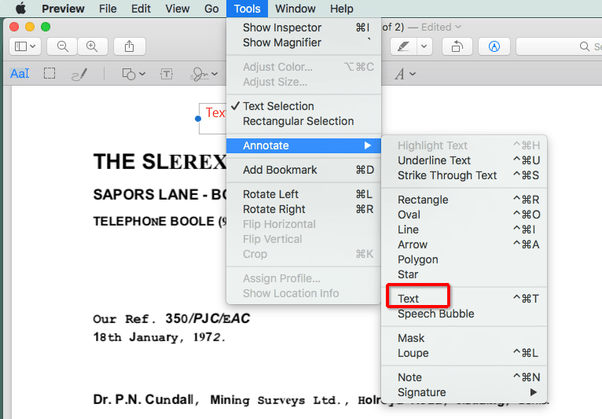The width and height of the screenshot is (602, 419).
Task: Click the Text box tool icon
Action: [167, 74]
